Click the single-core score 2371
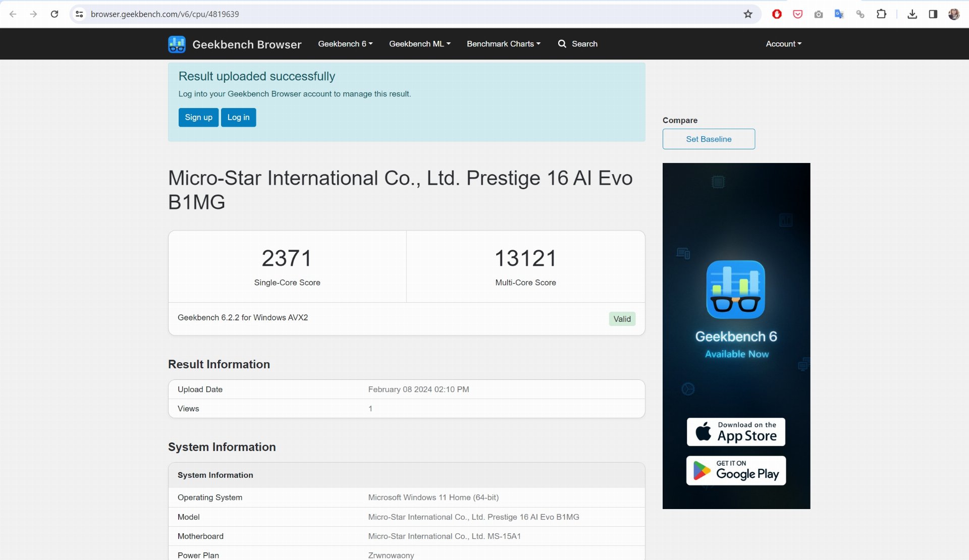 click(287, 258)
